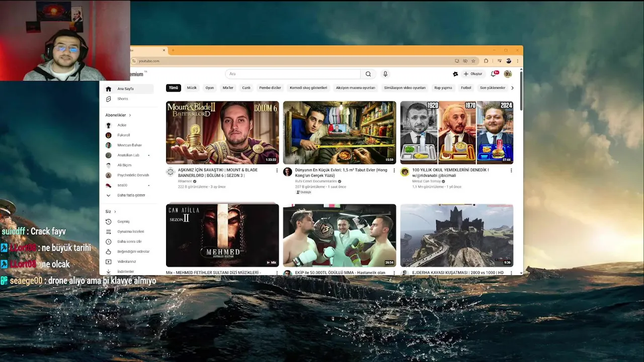Open Anatolian Lab subscription channel
The image size is (644, 362).
[128, 155]
